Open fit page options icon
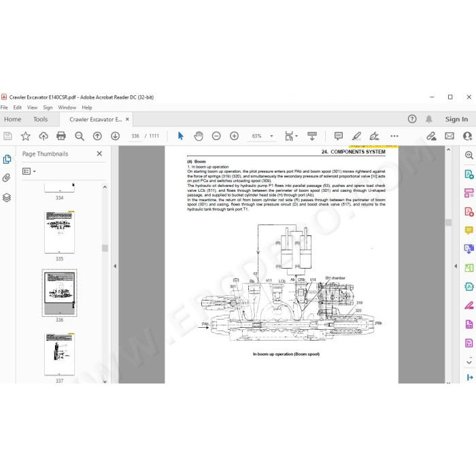The image size is (476, 476). [289, 136]
